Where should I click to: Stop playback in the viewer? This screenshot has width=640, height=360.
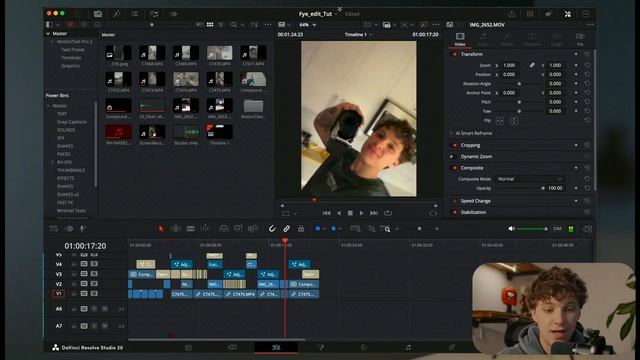click(350, 213)
